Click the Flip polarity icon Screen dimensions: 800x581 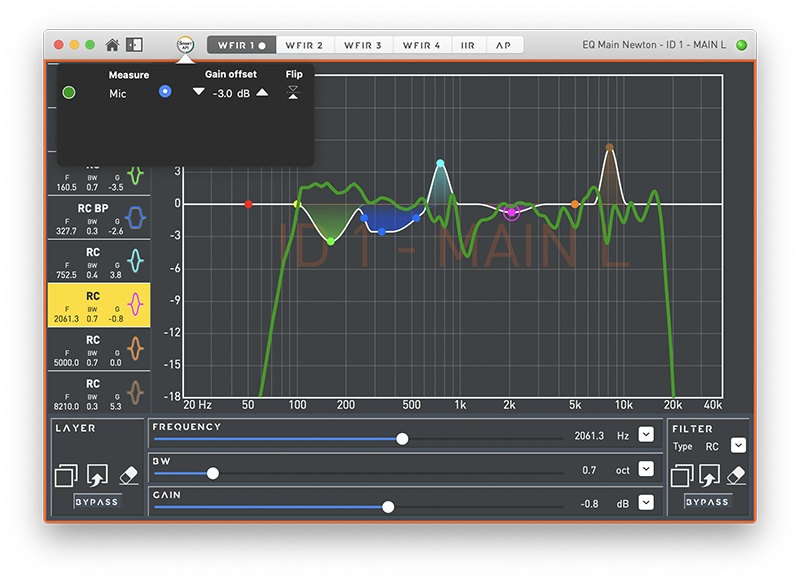click(x=293, y=92)
